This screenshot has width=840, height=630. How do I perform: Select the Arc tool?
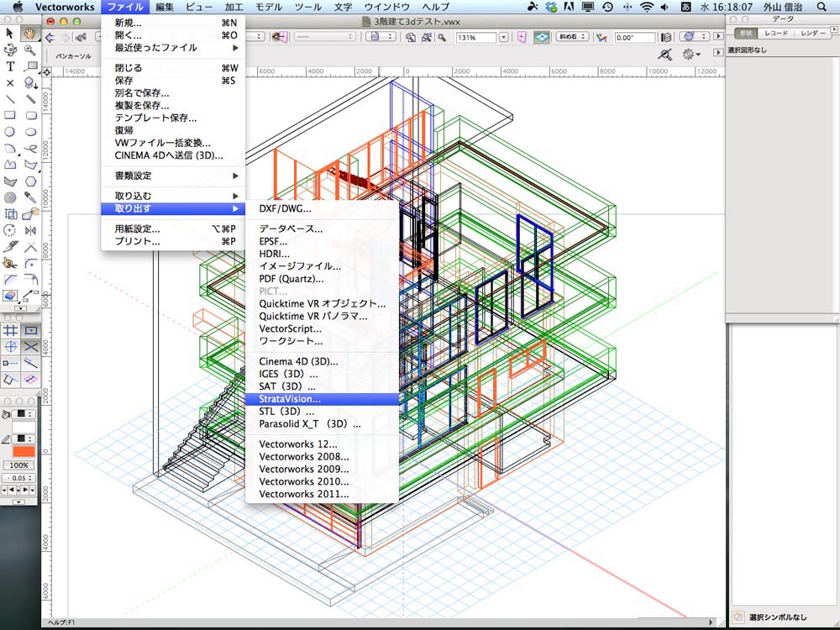coord(9,149)
